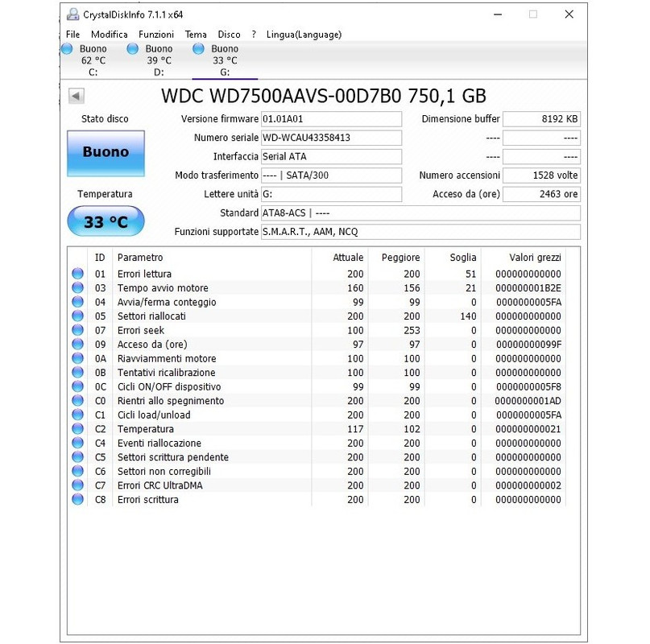Click the Interfaccia field Serial ATA
650x644 pixels.
(x=331, y=157)
